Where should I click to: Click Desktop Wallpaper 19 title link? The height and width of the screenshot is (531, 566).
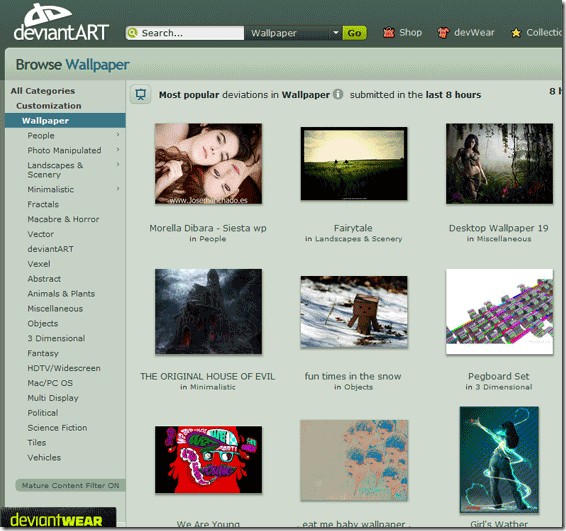point(498,228)
